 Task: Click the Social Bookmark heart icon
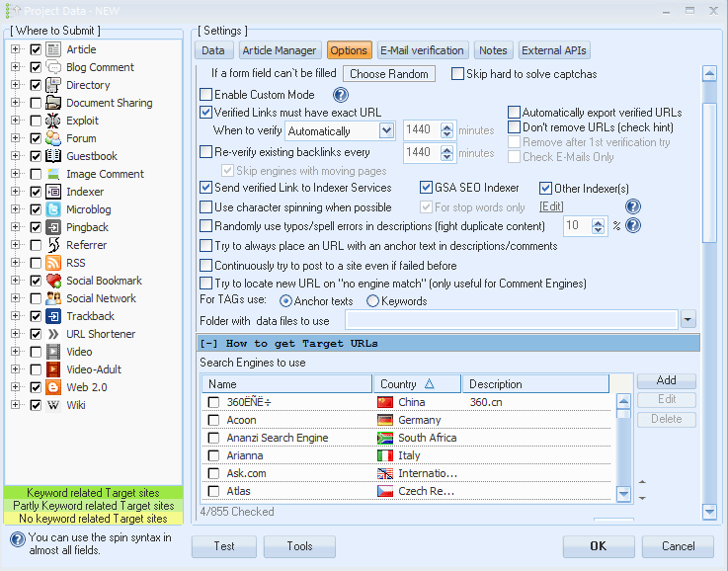(x=53, y=281)
